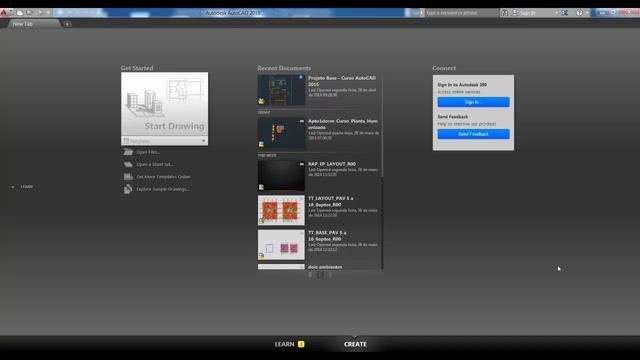Open Projeto Base Curso AutoCAD thumbnail
Viewport: 640px width, 360px height.
tap(281, 90)
